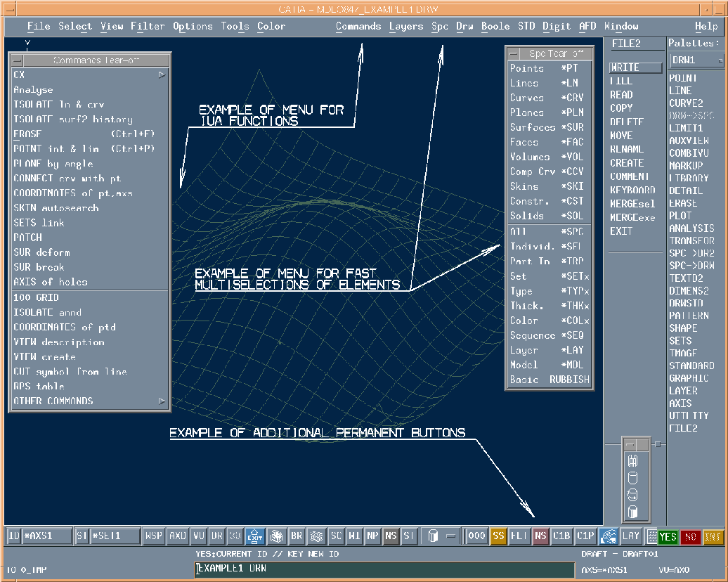
Task: Expand the CX submenu arrow
Action: (x=162, y=75)
